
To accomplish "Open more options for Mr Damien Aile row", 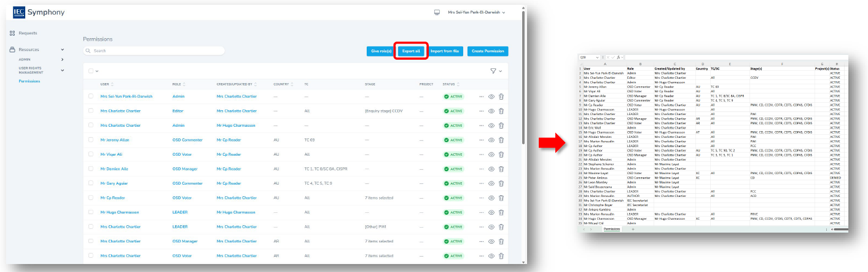I will [x=482, y=169].
